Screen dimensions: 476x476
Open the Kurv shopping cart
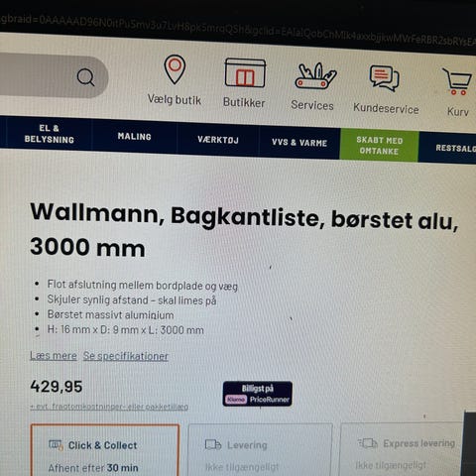[x=457, y=81]
